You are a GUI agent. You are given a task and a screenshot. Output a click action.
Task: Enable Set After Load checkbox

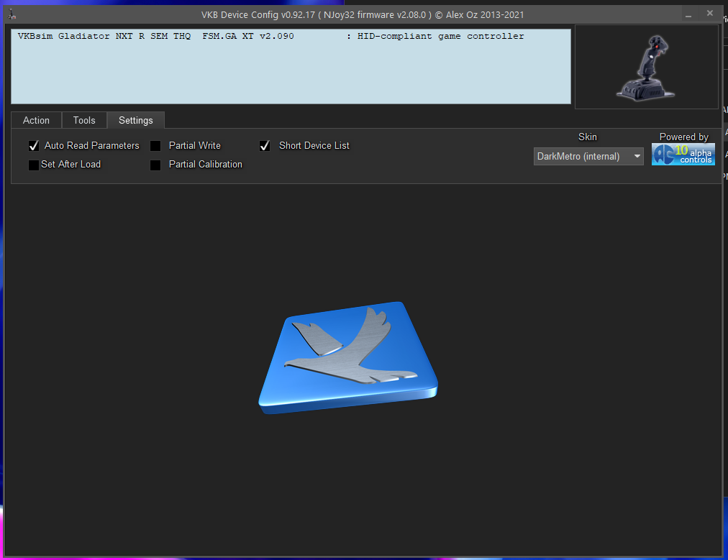(34, 165)
